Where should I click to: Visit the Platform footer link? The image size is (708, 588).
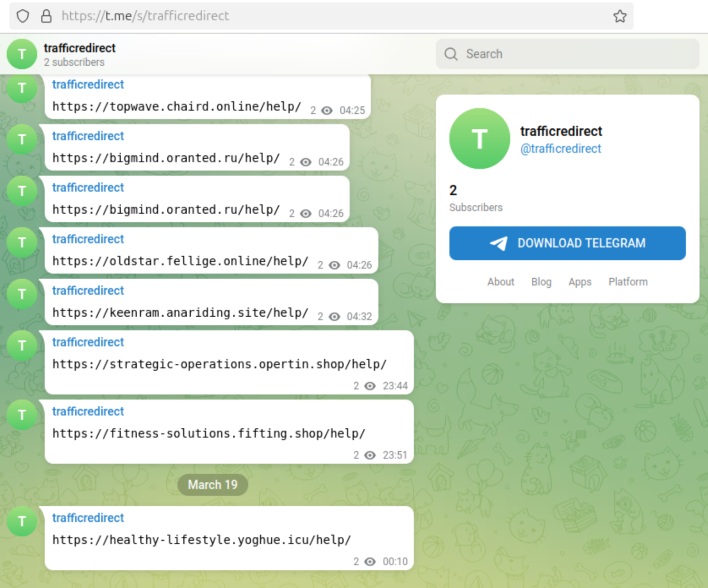coord(627,282)
